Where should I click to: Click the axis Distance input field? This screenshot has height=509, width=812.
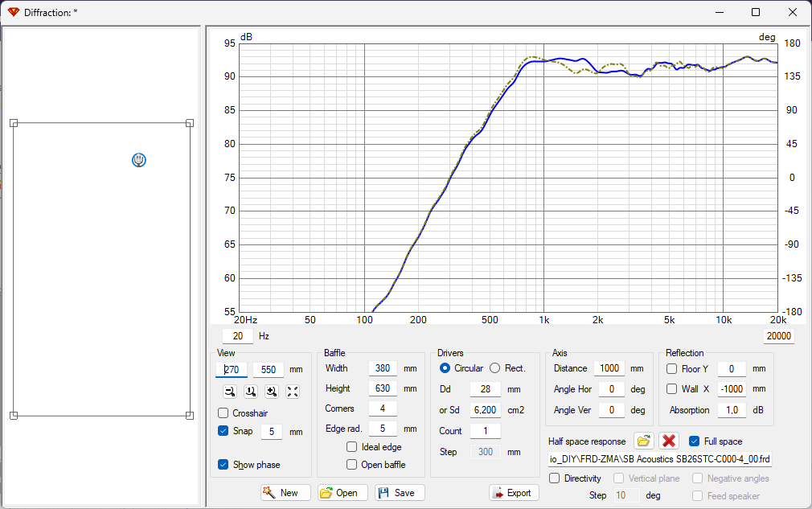tap(609, 368)
